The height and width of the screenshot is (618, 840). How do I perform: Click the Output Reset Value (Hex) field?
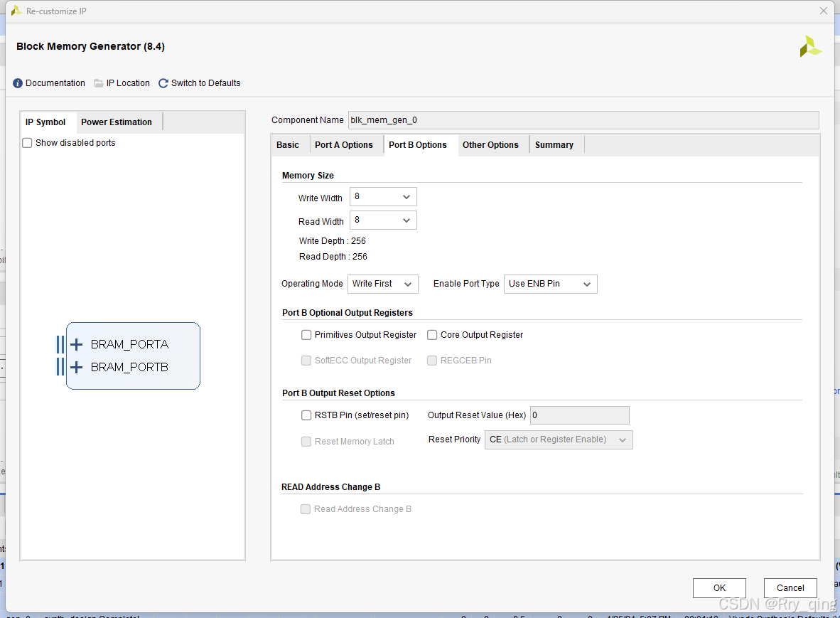coord(580,415)
